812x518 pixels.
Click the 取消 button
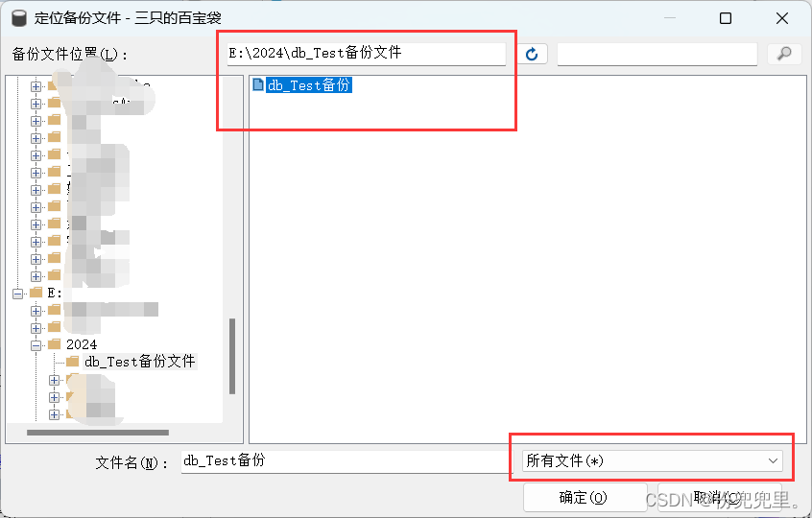[x=720, y=498]
